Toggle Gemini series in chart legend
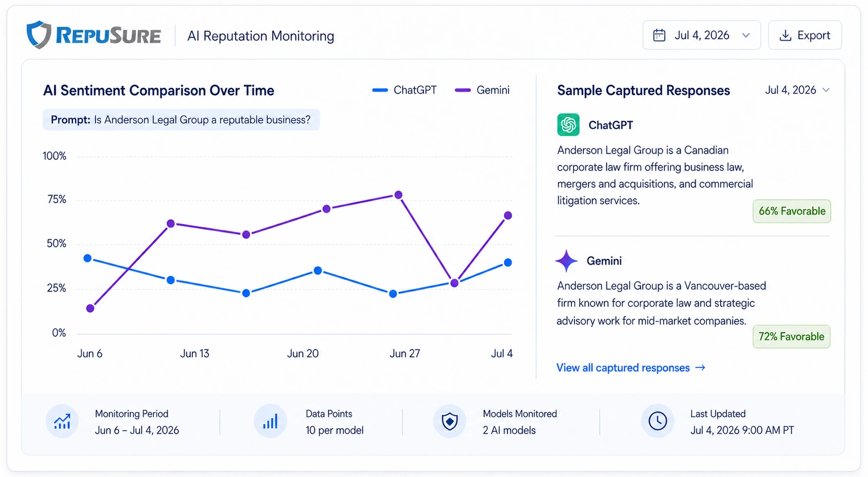The width and height of the screenshot is (868, 477). [482, 90]
